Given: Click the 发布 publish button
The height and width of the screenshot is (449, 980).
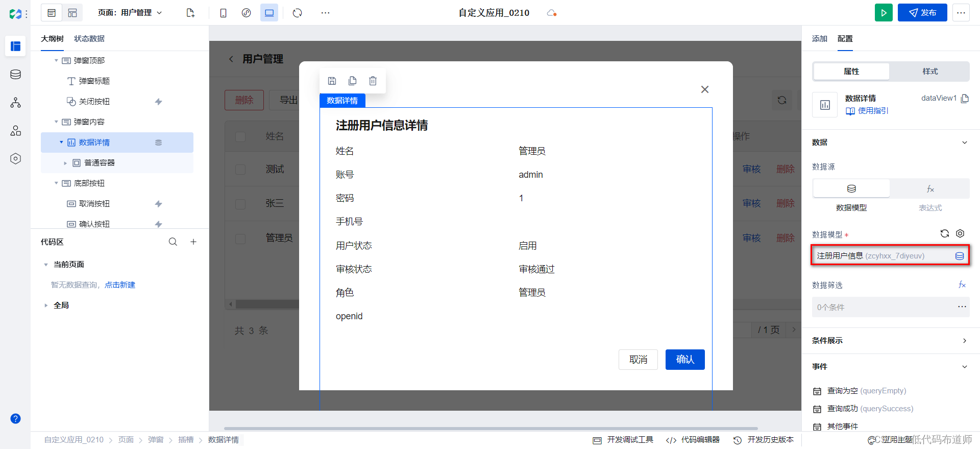Looking at the screenshot, I should pos(922,13).
